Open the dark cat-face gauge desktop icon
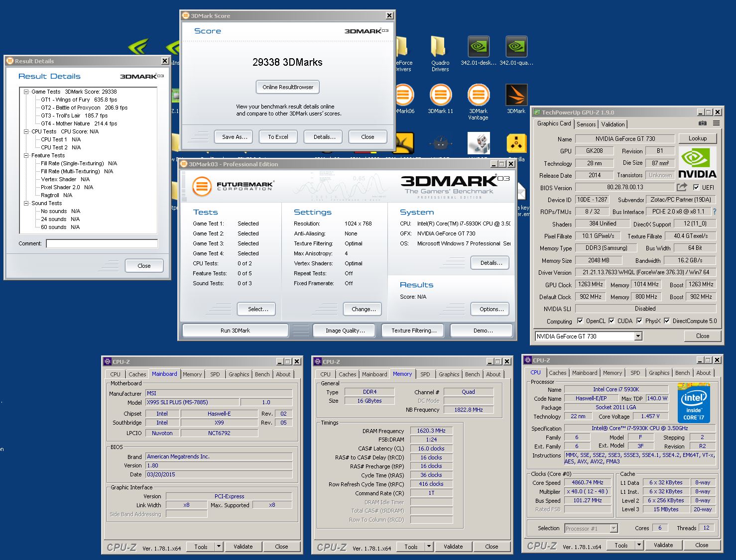The width and height of the screenshot is (736, 560). 440,143
